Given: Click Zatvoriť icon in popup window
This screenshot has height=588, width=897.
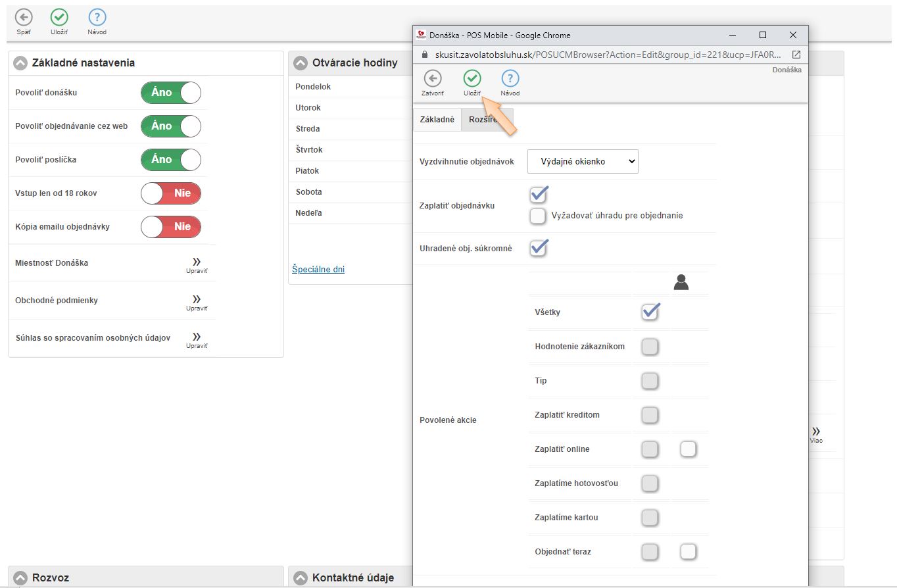Looking at the screenshot, I should (x=432, y=79).
